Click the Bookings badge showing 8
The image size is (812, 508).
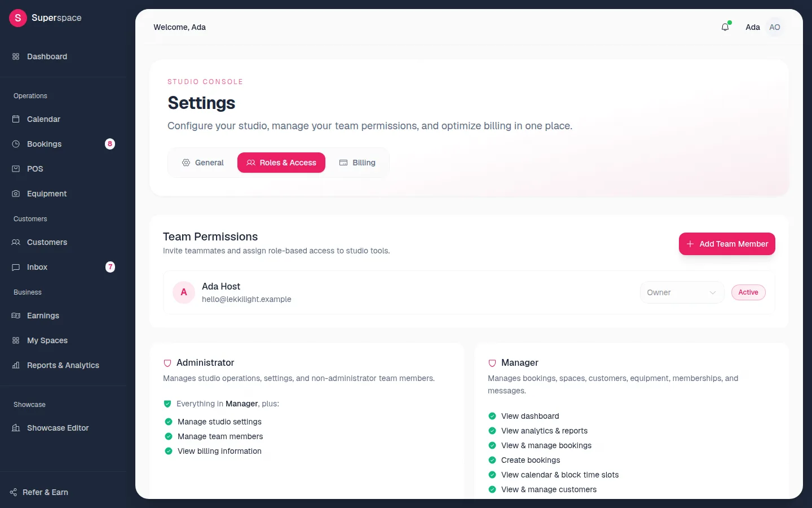[x=110, y=144]
